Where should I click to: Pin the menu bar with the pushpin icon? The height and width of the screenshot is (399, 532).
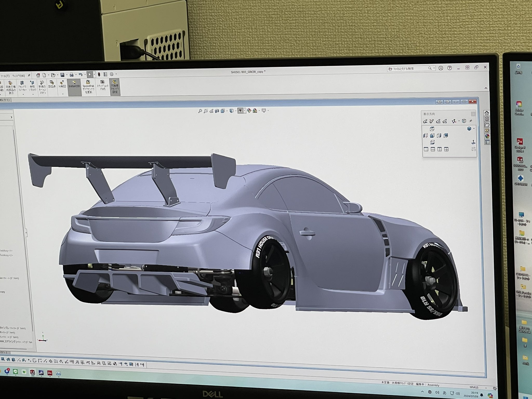click(x=29, y=75)
